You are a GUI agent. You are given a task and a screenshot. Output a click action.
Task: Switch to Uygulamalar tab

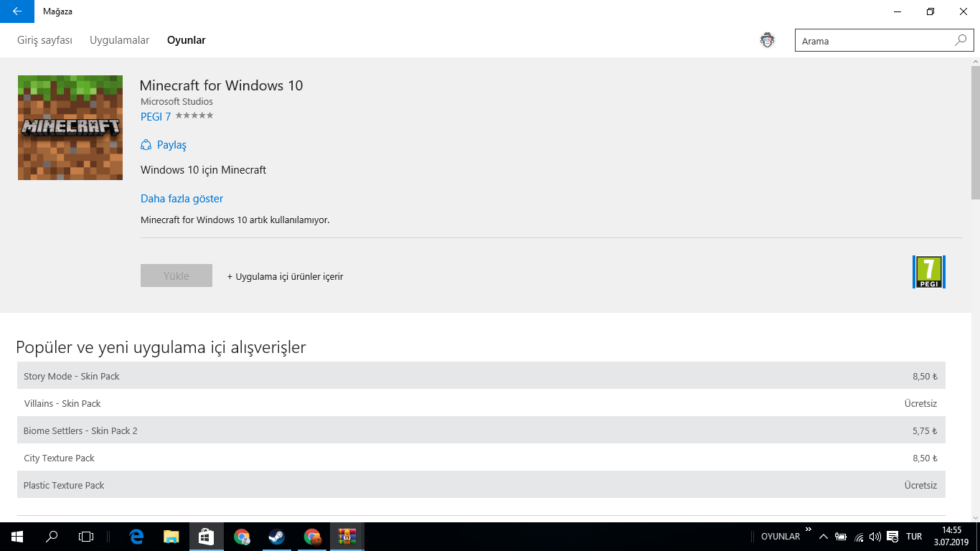[120, 40]
